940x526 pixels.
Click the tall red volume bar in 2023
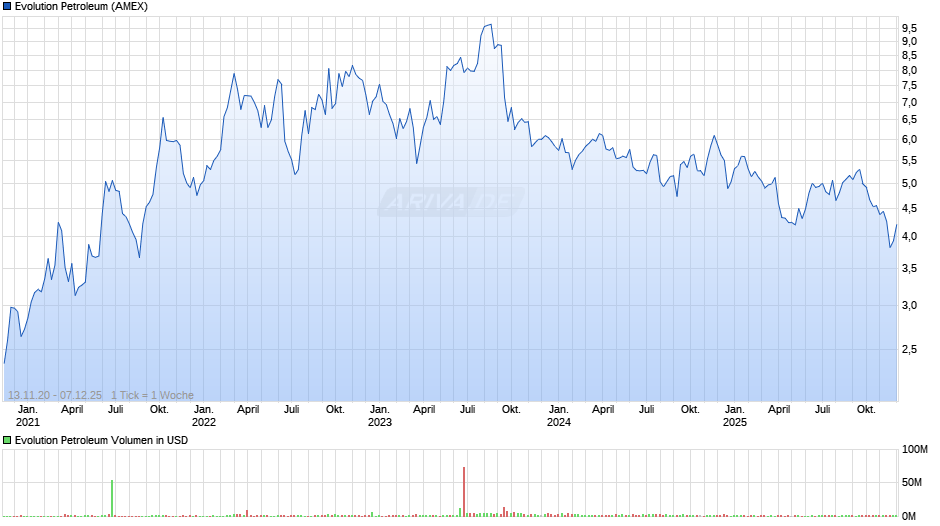(464, 492)
